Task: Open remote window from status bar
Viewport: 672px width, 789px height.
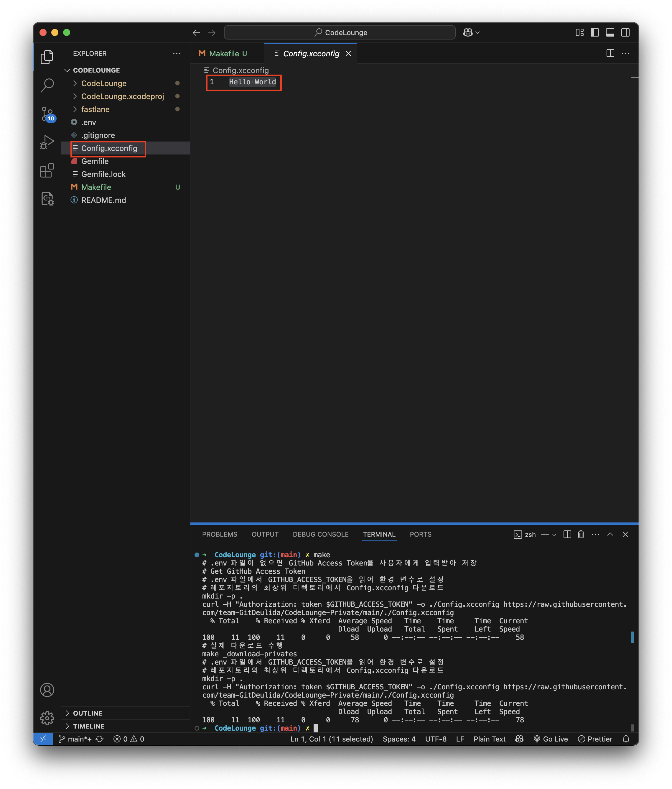Action: click(x=43, y=739)
